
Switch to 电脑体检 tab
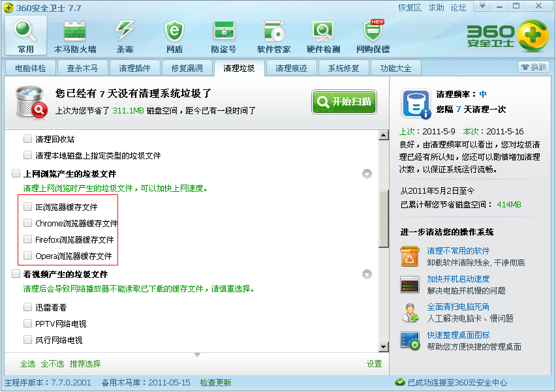click(x=31, y=68)
